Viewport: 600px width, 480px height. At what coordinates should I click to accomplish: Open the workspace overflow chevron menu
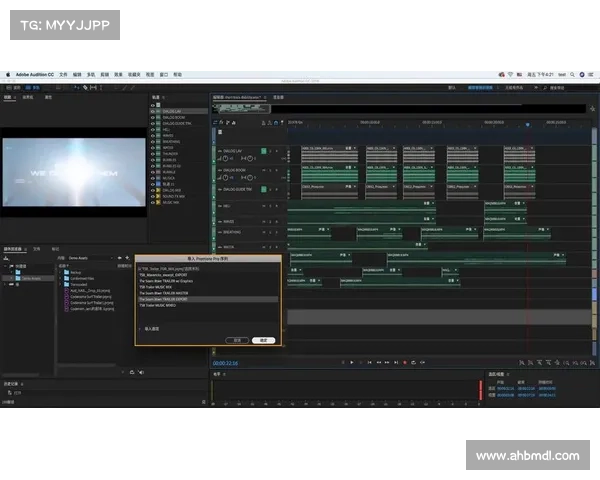tap(536, 88)
